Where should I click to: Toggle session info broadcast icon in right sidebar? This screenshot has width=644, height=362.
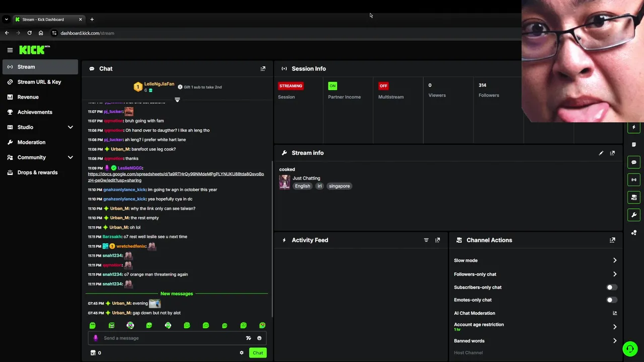(634, 180)
